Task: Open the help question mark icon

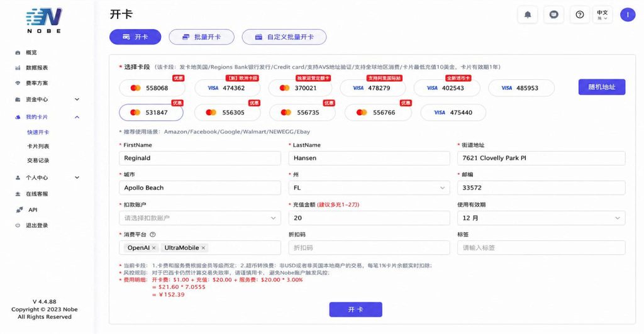Action: [579, 15]
